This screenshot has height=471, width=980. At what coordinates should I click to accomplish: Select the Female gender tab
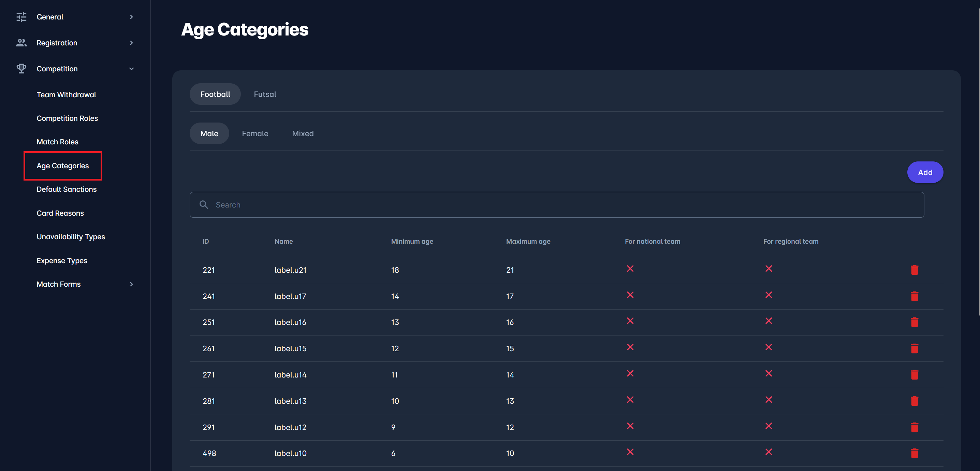[x=255, y=133]
